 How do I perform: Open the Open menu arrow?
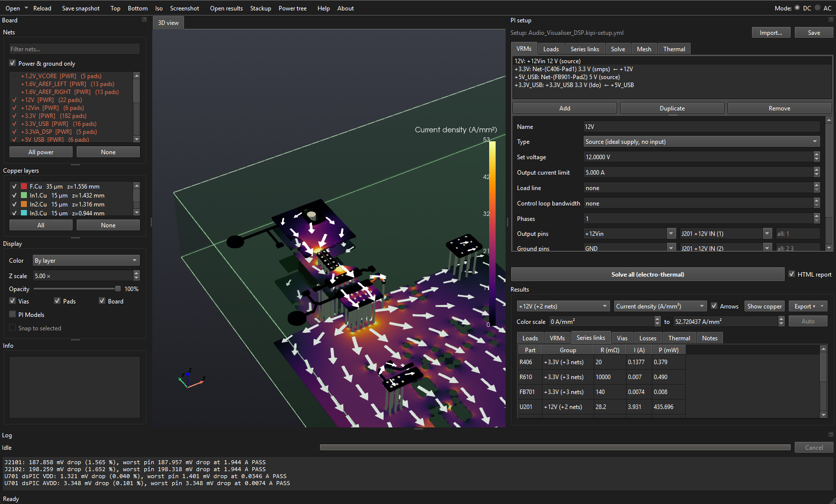26,8
